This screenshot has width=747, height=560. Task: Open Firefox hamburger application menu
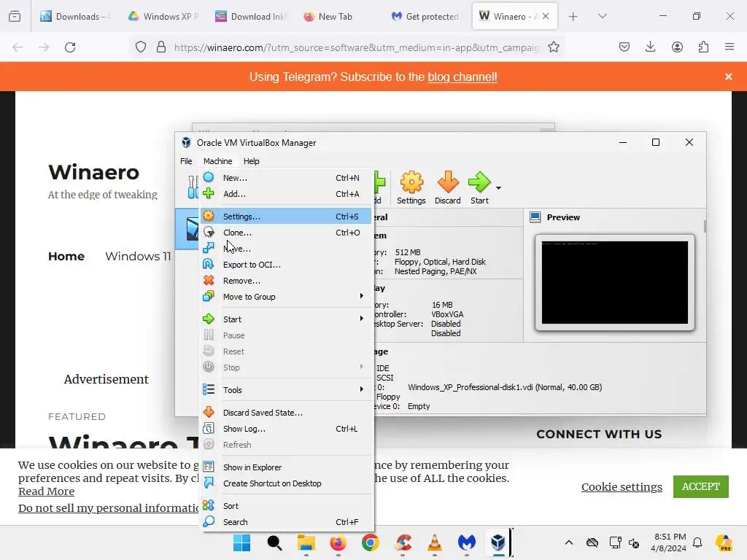pos(729,47)
